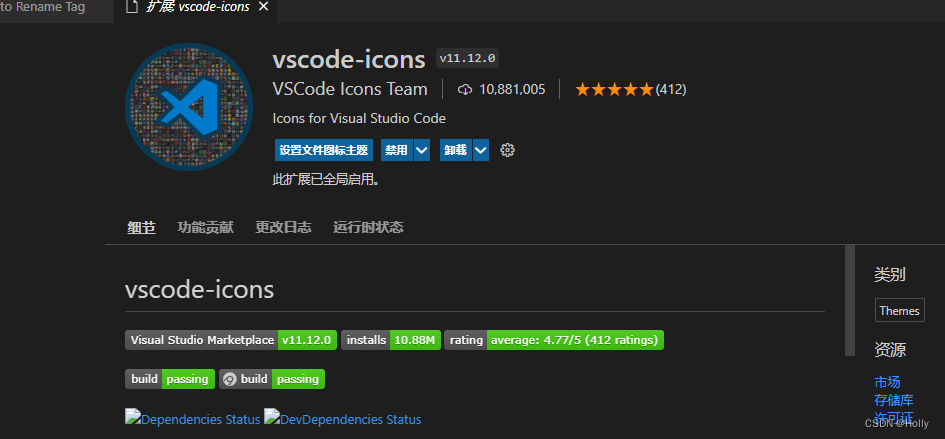Open the 运行时状态 runtime status tab
The image size is (945, 439).
pos(368,227)
